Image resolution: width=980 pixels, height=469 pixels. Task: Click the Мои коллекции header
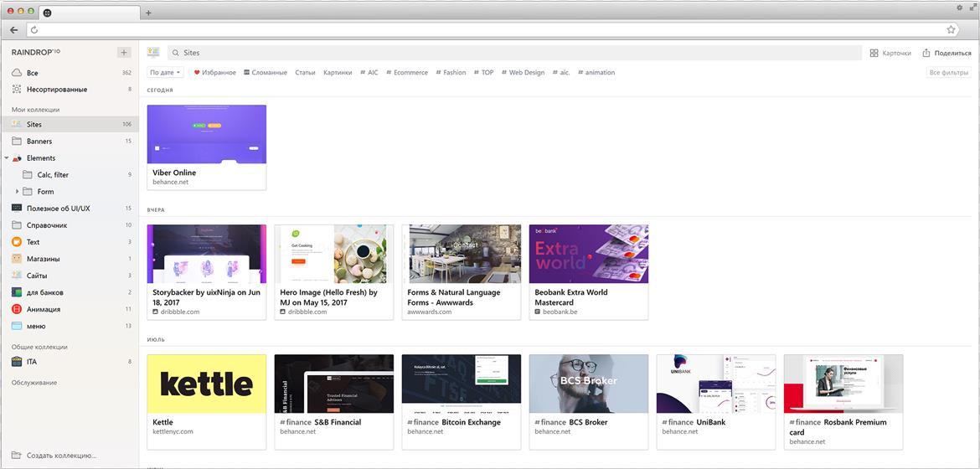(x=35, y=110)
